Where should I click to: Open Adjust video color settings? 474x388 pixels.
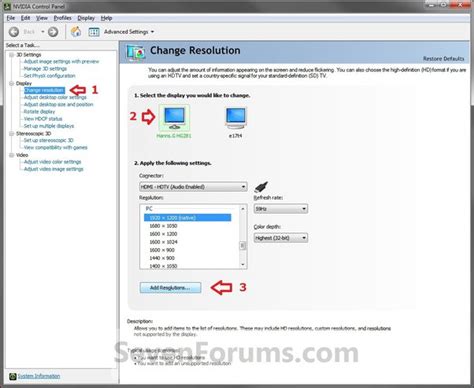(53, 162)
